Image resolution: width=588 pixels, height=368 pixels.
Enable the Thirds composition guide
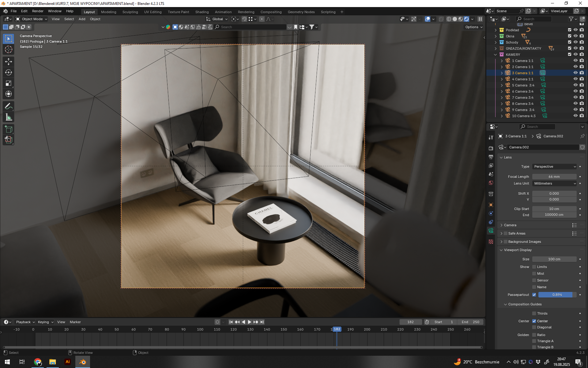(x=534, y=313)
